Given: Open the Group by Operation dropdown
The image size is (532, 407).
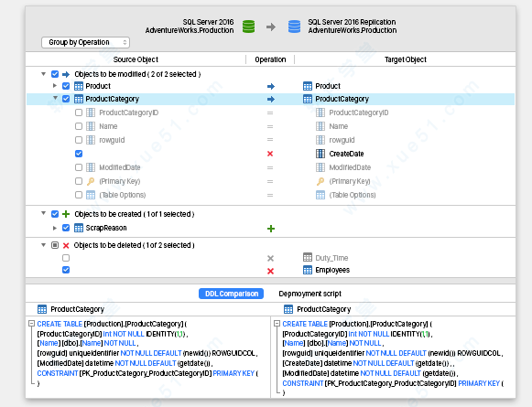Looking at the screenshot, I should pos(85,42).
